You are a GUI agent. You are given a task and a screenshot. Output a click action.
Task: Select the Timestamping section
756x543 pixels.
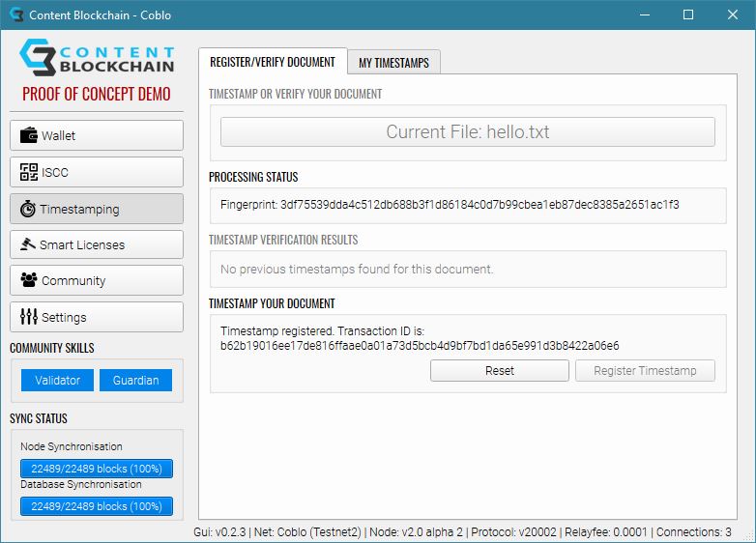tap(97, 209)
